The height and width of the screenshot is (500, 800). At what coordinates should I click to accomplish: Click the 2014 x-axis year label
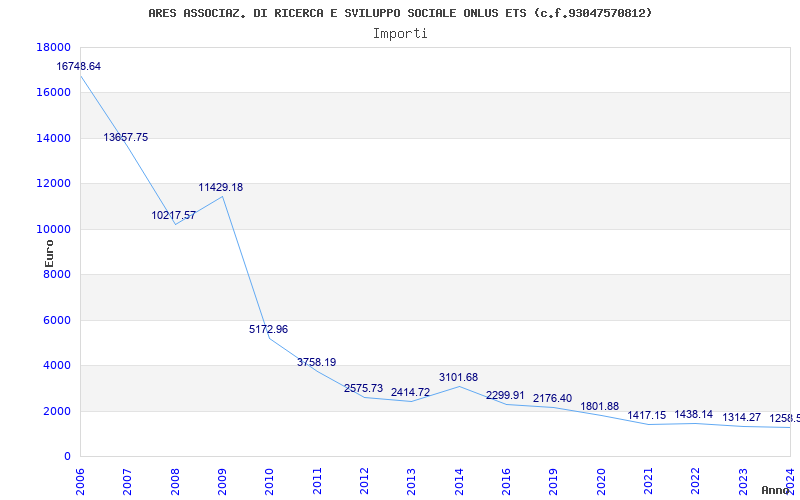pos(459,482)
